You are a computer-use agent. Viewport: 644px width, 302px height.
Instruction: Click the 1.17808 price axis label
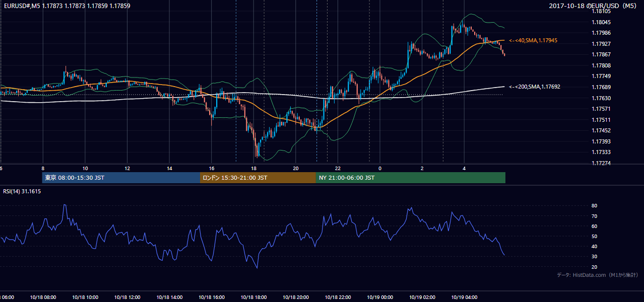click(x=601, y=65)
